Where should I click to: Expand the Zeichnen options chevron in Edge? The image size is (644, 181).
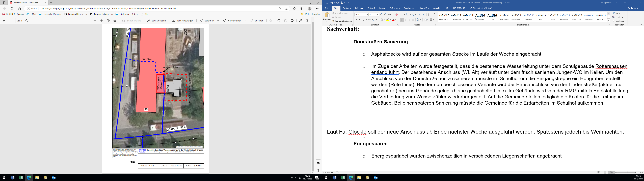(x=218, y=21)
